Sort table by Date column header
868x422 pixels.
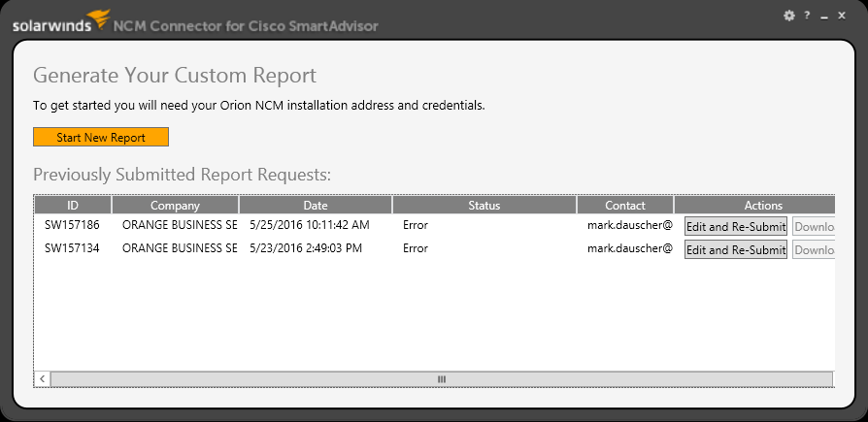[x=316, y=206]
